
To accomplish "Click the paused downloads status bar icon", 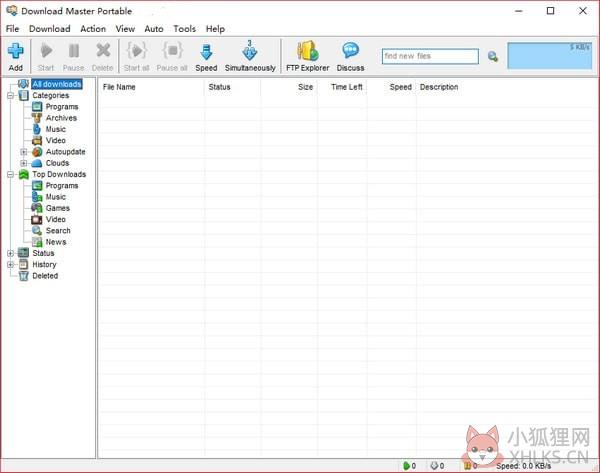I will (467, 466).
